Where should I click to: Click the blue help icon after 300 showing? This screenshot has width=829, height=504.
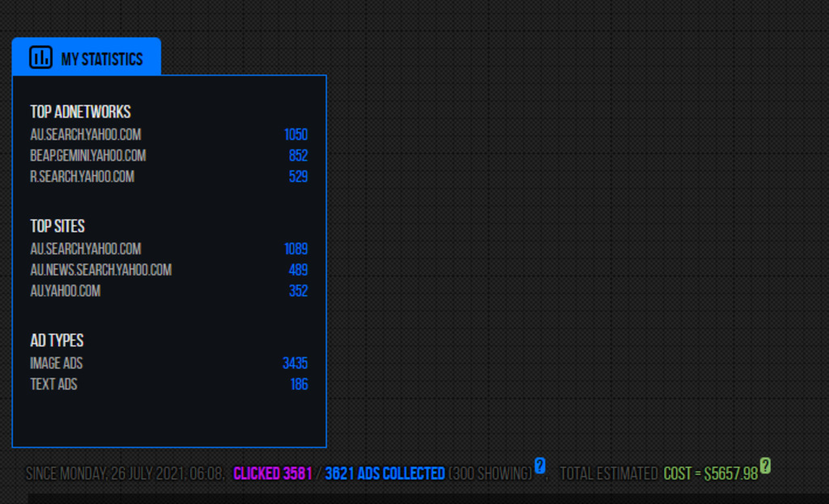click(x=540, y=466)
